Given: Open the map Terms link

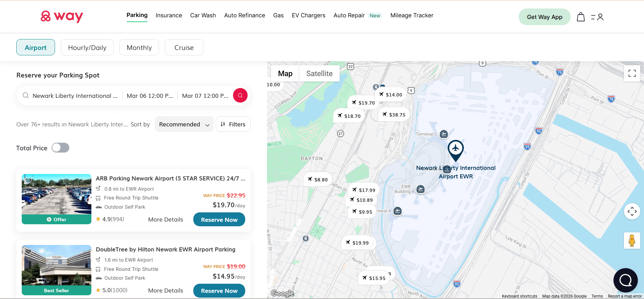Looking at the screenshot, I should tap(597, 296).
